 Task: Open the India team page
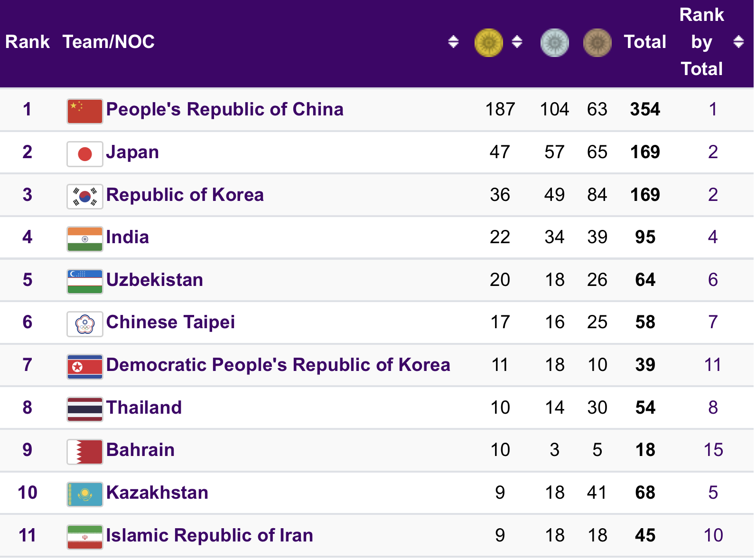(x=127, y=237)
